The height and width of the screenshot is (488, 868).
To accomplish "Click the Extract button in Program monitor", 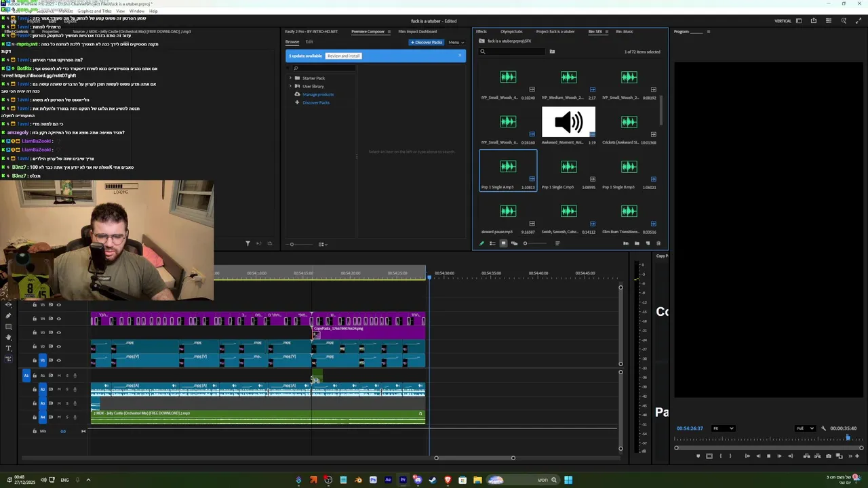I will (x=817, y=456).
